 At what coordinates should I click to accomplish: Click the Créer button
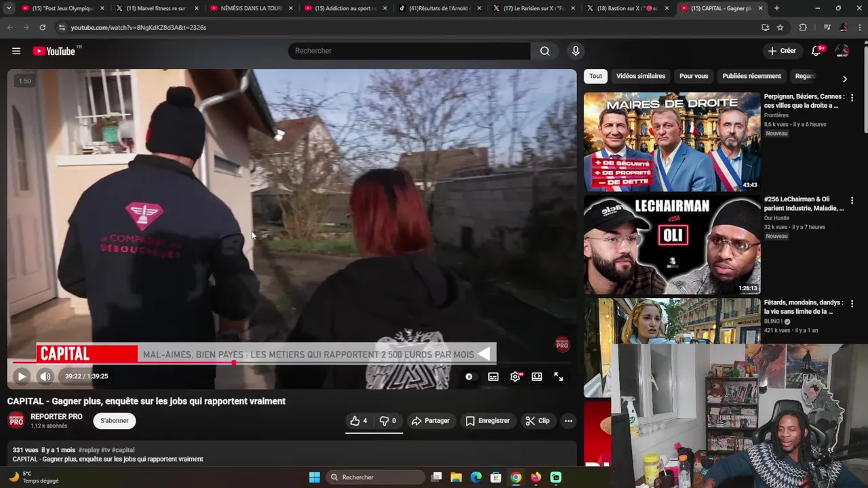pos(782,51)
